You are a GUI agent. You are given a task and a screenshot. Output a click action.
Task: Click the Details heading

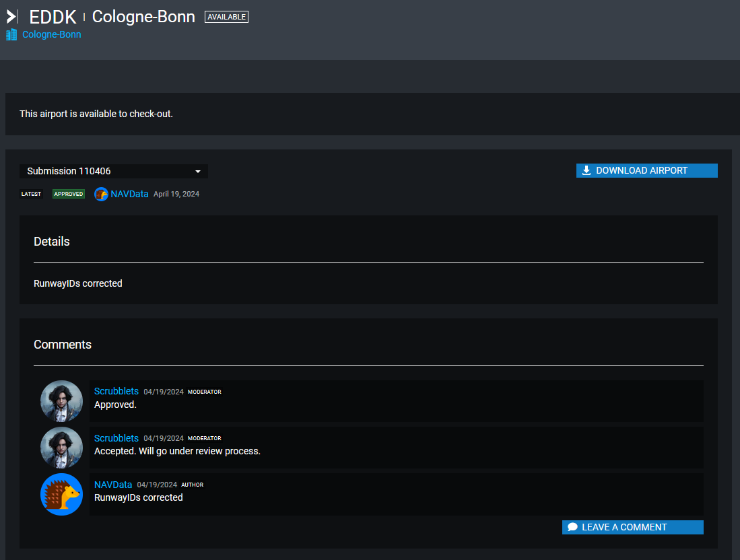[51, 242]
